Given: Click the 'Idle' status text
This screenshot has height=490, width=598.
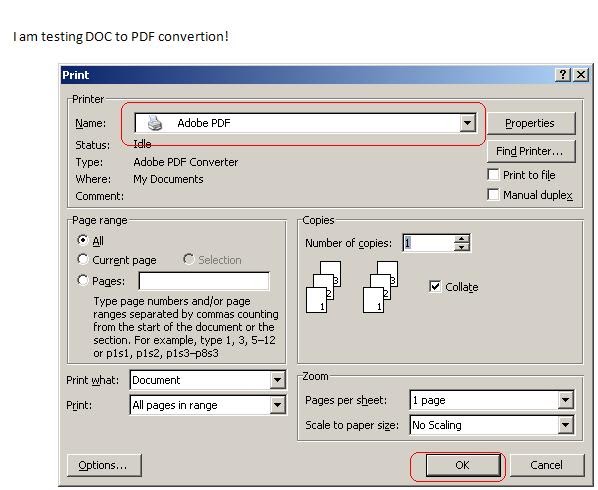Looking at the screenshot, I should click(142, 144).
